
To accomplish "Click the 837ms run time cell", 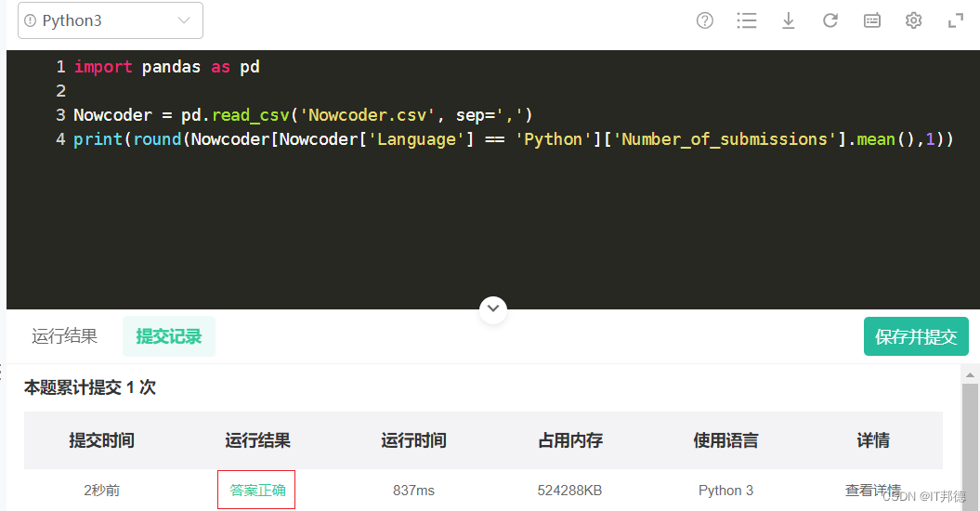I will click(413, 491).
